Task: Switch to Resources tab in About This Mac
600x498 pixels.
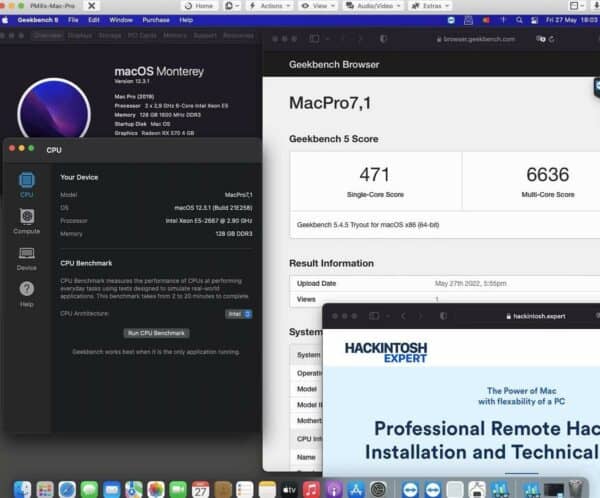Action: (238, 36)
